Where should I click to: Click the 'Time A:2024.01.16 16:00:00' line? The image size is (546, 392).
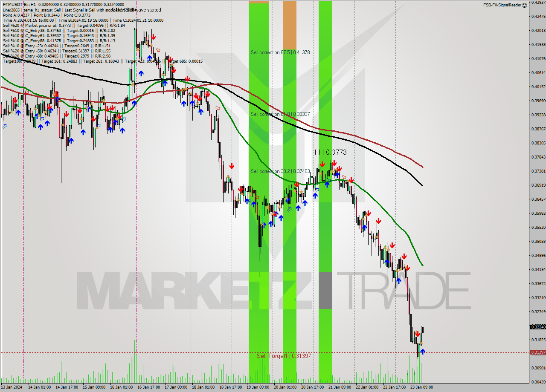(x=83, y=20)
